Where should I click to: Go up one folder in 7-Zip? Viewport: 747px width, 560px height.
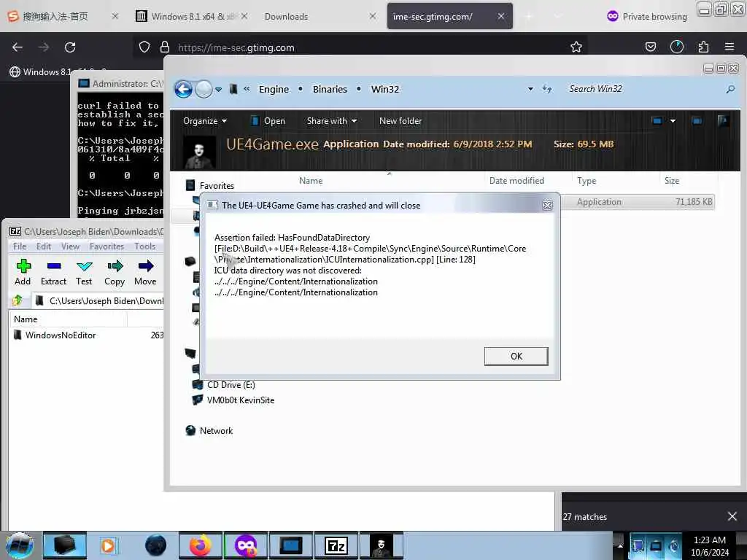[x=18, y=300]
